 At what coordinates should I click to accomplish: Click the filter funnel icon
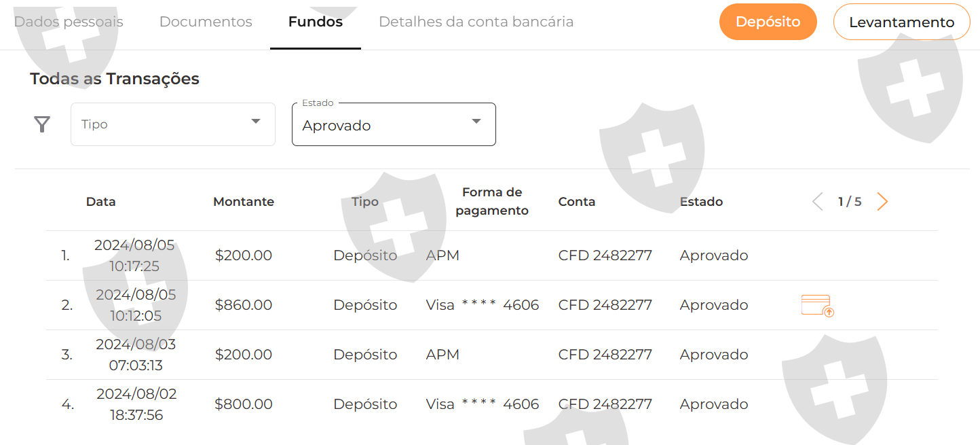pyautogui.click(x=42, y=124)
